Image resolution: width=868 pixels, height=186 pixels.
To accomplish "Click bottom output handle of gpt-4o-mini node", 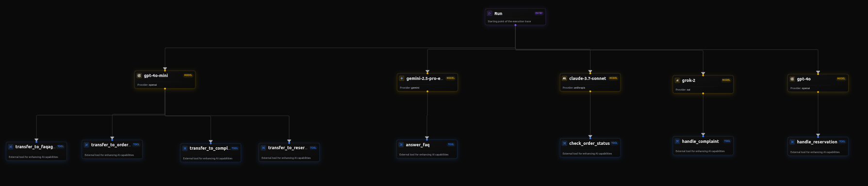I will tap(165, 89).
